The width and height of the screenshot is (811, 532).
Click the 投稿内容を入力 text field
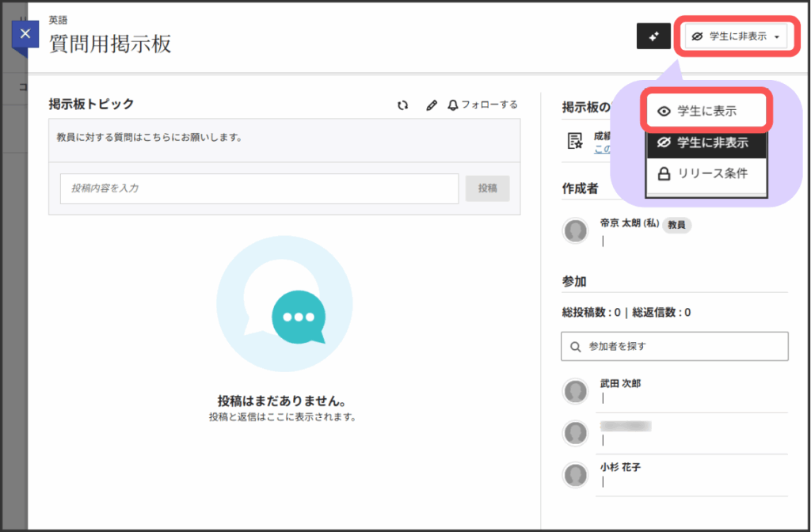point(259,188)
